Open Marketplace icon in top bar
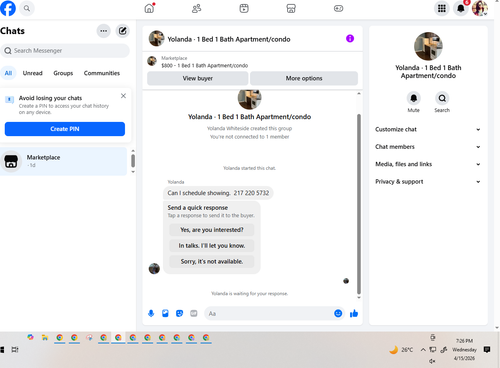This screenshot has height=368, width=500. [x=291, y=8]
